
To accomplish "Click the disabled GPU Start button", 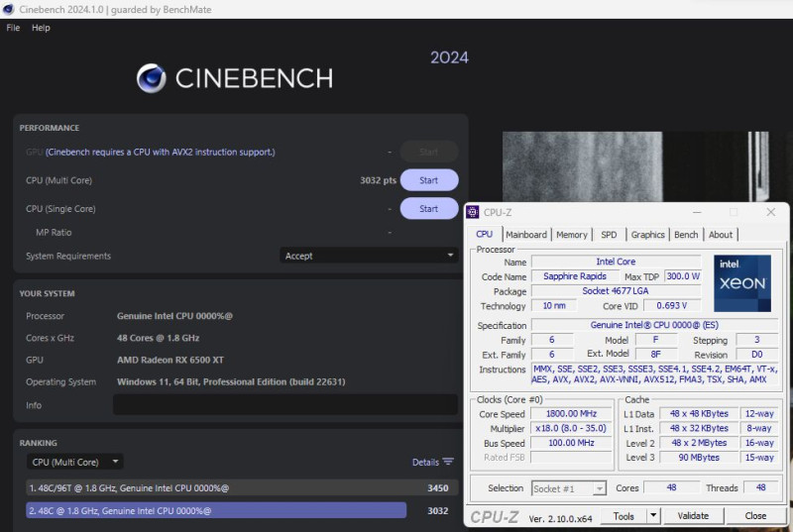I will (429, 153).
